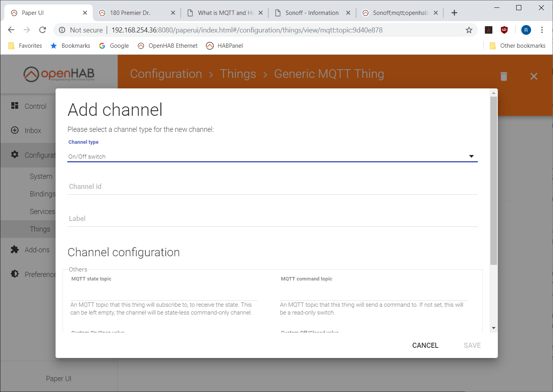Click the trash delete icon in header

pyautogui.click(x=504, y=76)
